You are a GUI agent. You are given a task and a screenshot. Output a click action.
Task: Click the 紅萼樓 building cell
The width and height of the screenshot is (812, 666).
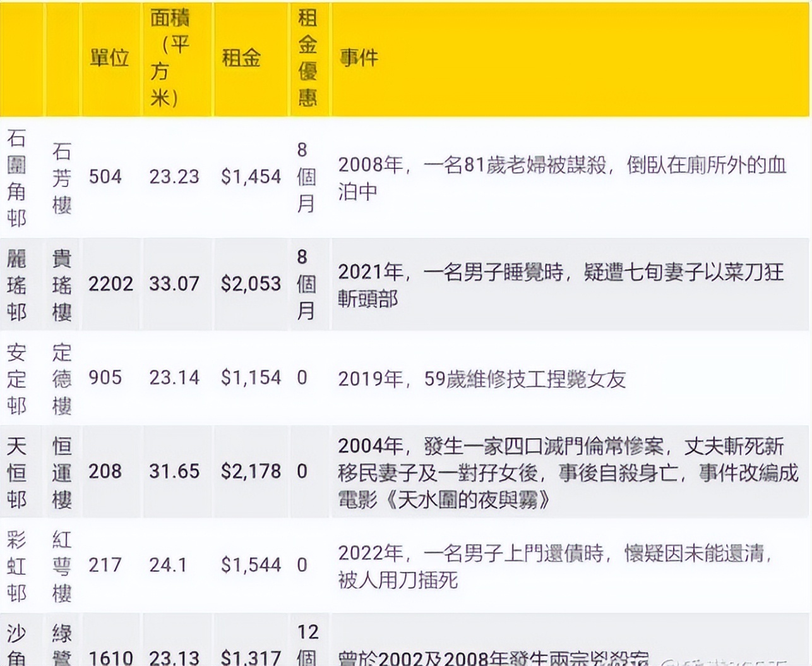[x=63, y=565]
